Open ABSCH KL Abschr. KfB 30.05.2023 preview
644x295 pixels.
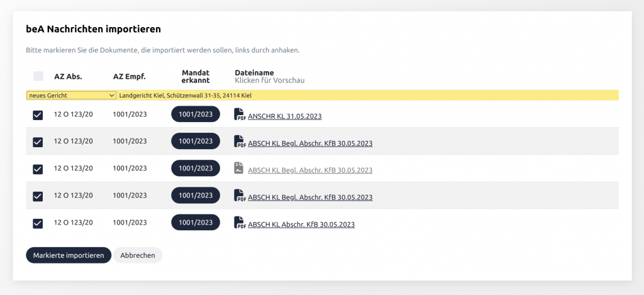pos(301,225)
